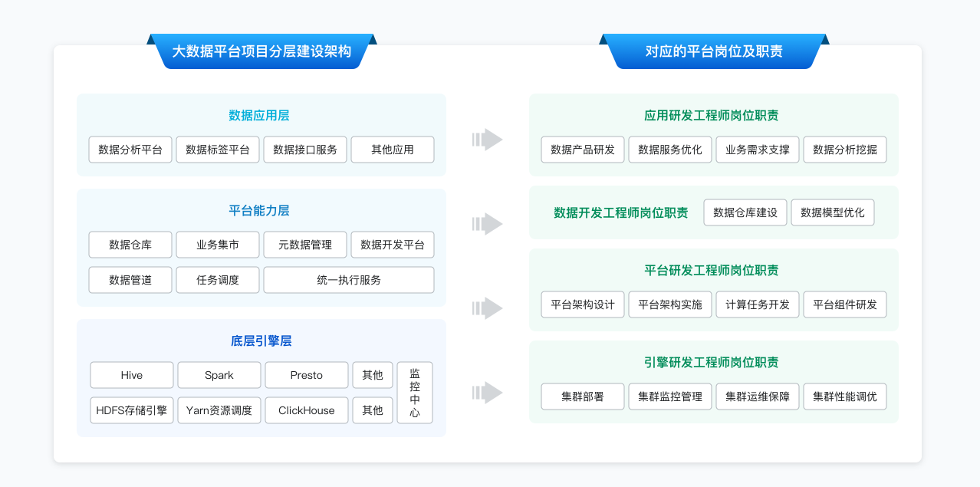Click the arrow pointing to 平台研发工程师岗位职责 panel
The height and width of the screenshot is (487, 980).
[x=487, y=308]
